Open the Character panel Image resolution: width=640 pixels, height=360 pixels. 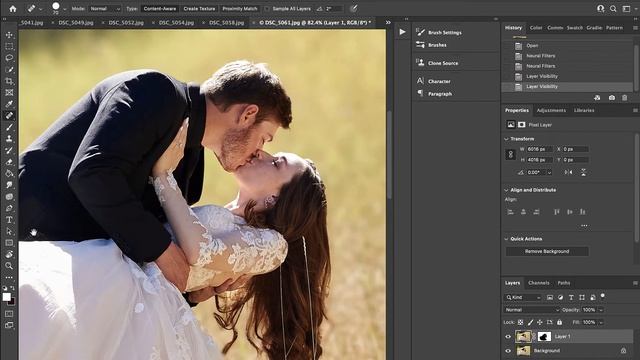tap(439, 81)
